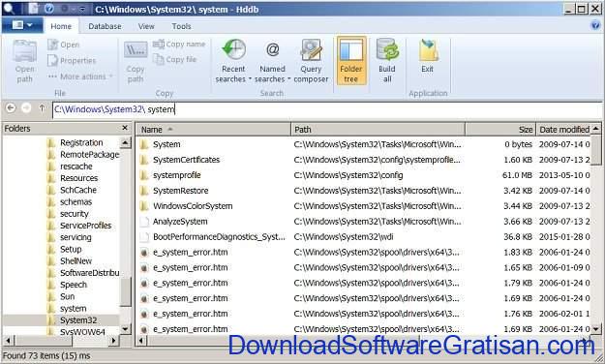Select the Speech folder in tree

pos(67,285)
